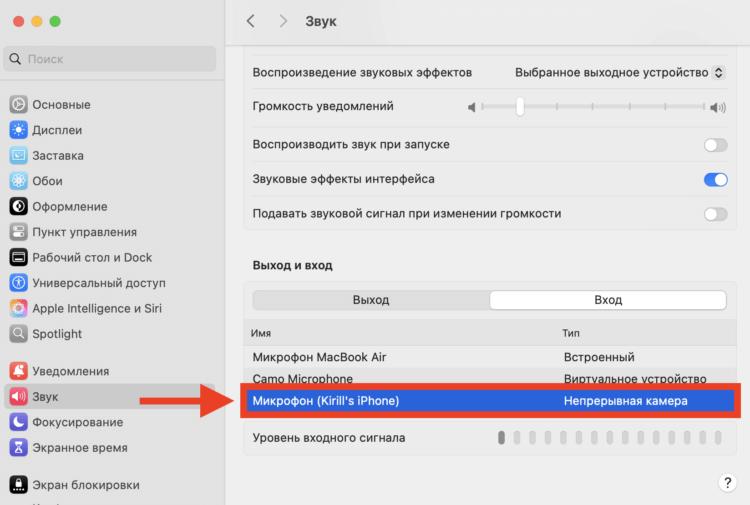This screenshot has height=505, width=750.
Task: Open Уведомления bell icon
Action: [x=18, y=371]
